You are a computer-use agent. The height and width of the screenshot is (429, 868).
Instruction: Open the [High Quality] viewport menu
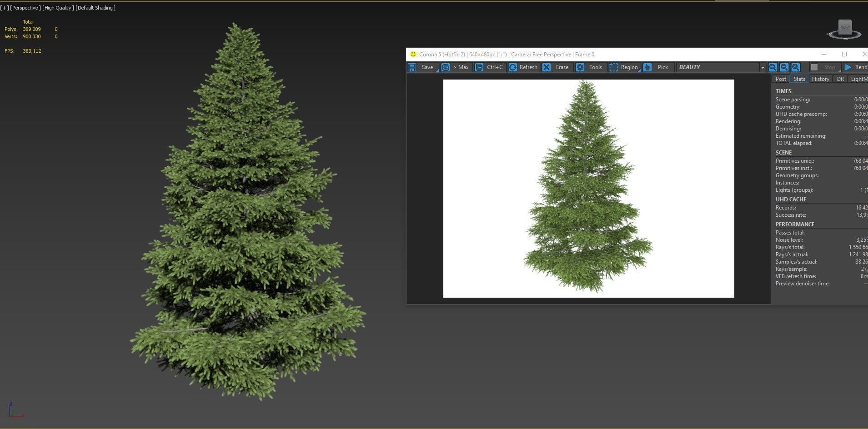tap(58, 8)
